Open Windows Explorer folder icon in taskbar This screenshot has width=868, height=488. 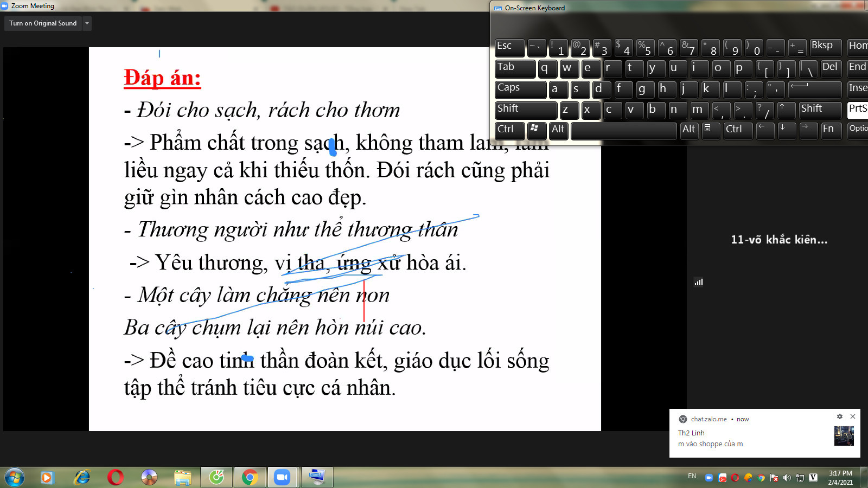[x=183, y=477]
